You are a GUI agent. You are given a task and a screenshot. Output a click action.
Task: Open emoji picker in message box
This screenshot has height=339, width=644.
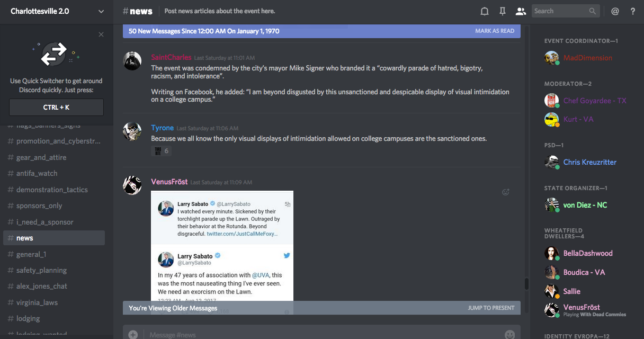509,334
